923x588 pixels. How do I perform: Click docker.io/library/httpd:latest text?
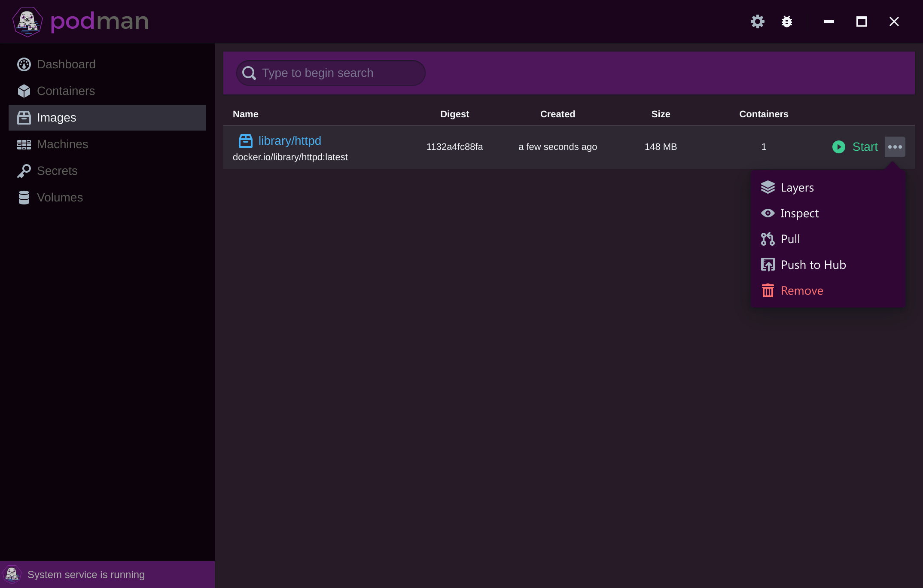[290, 157]
